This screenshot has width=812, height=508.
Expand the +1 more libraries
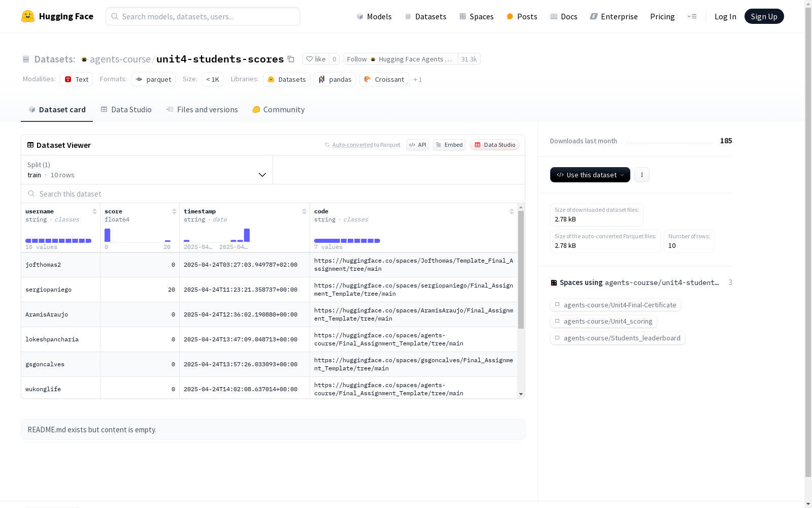[x=418, y=79]
